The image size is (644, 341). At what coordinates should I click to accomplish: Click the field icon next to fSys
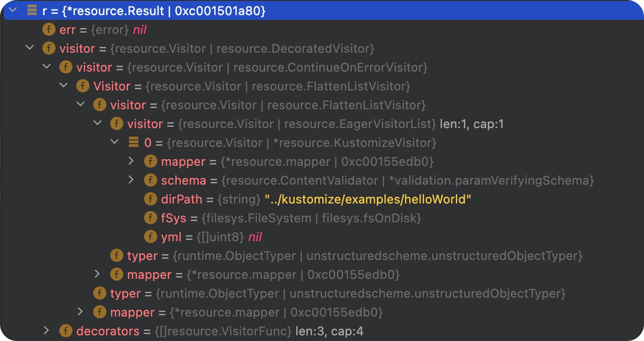[150, 218]
